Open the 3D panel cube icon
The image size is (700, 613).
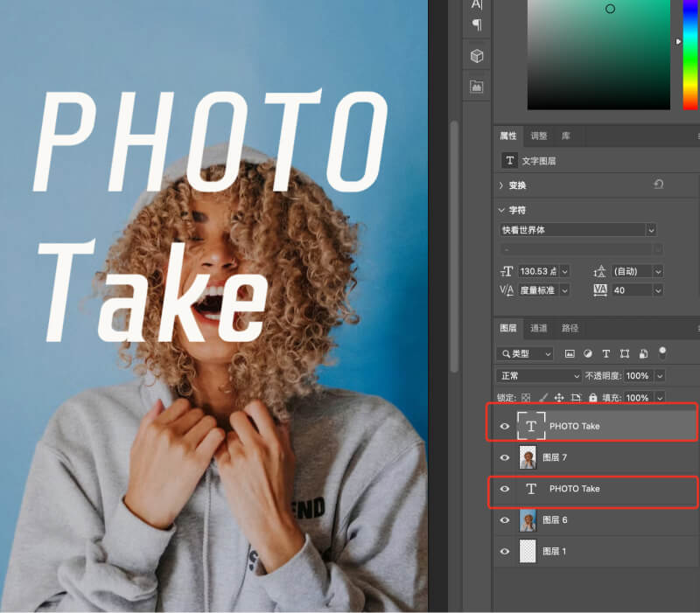[x=477, y=56]
